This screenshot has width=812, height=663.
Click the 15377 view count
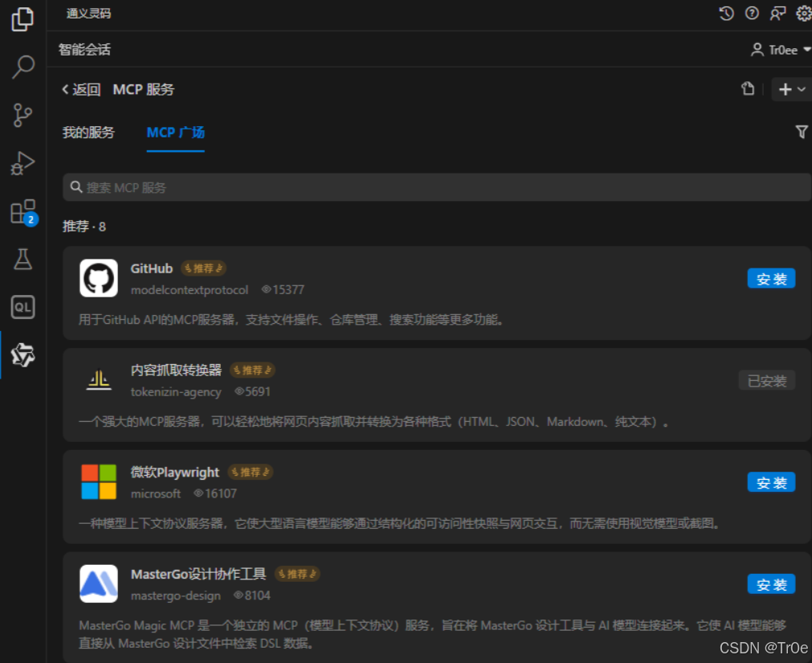tap(283, 289)
